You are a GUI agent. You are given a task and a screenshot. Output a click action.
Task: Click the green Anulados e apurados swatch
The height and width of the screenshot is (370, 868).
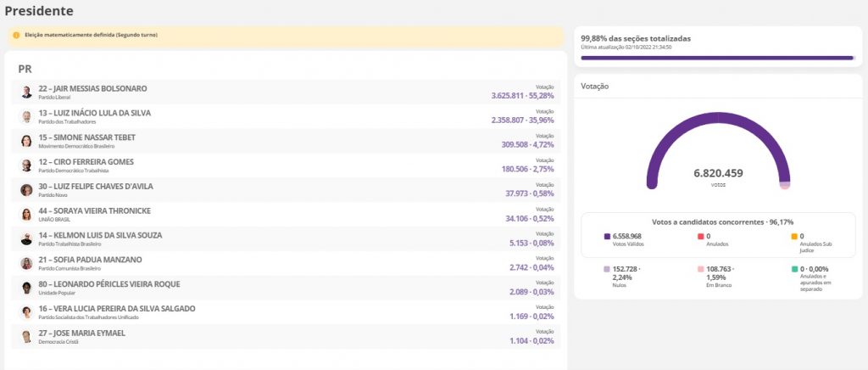coord(794,269)
